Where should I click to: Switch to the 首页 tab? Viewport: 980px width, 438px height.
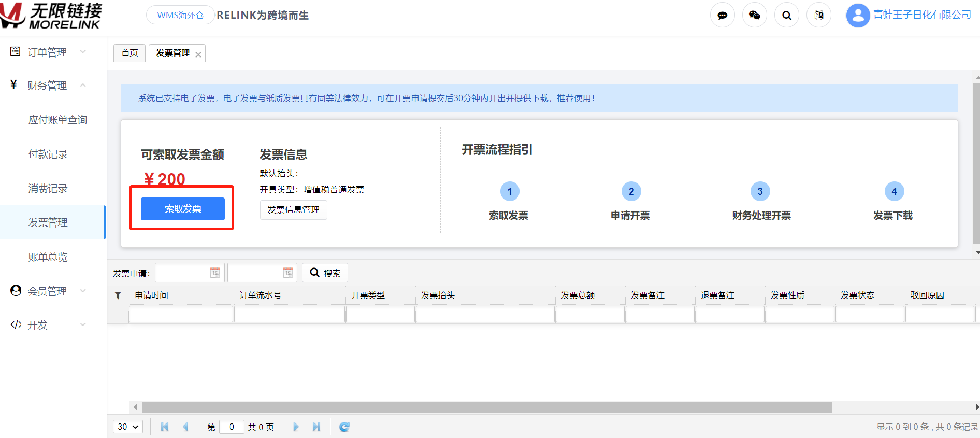click(x=129, y=53)
